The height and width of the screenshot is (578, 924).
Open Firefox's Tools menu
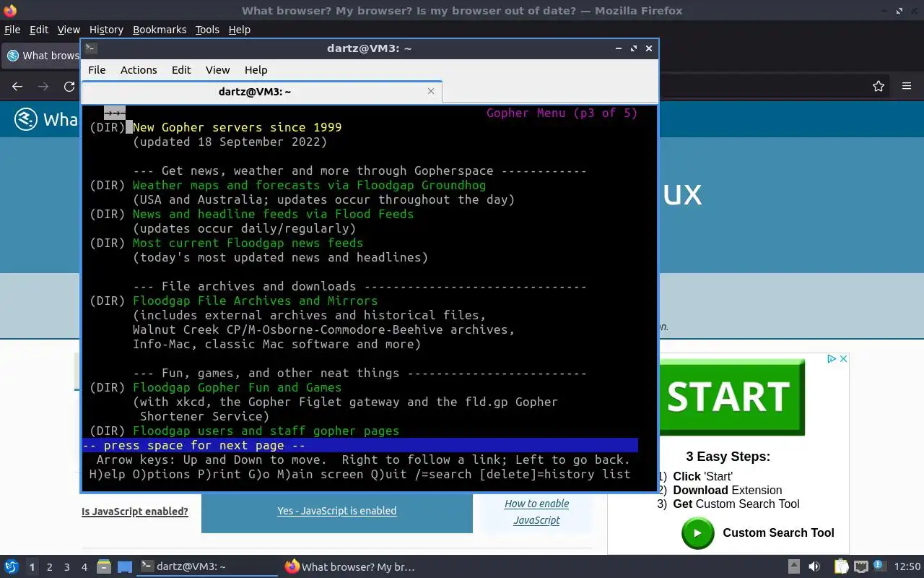207,30
